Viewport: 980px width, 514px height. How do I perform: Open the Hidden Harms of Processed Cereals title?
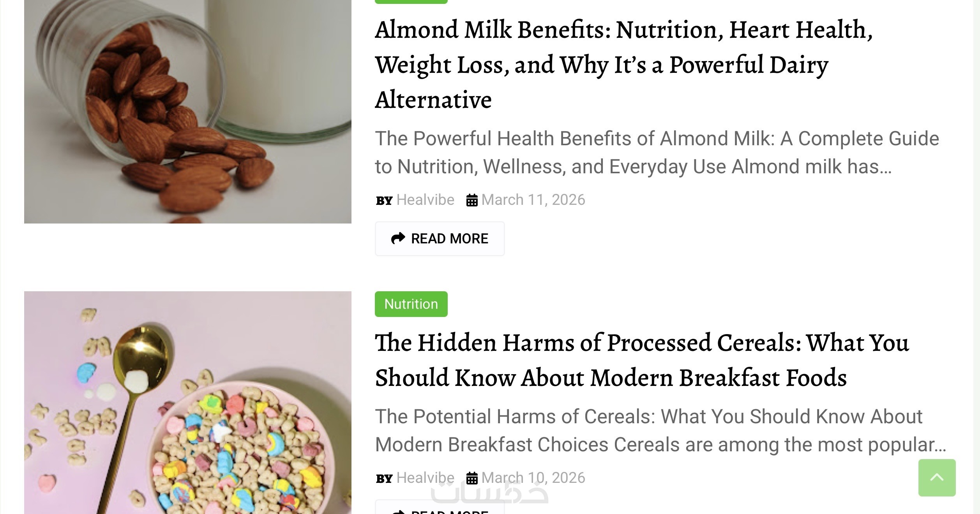pos(641,360)
